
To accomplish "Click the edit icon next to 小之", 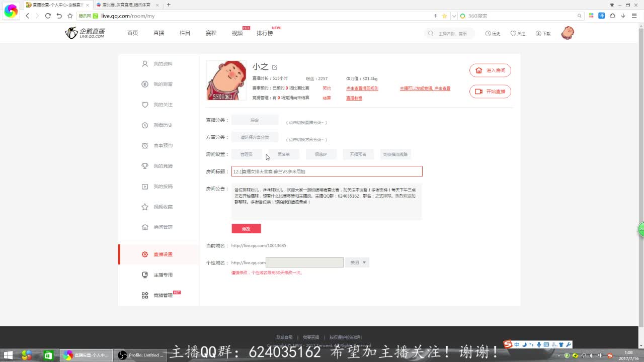I will point(275,67).
